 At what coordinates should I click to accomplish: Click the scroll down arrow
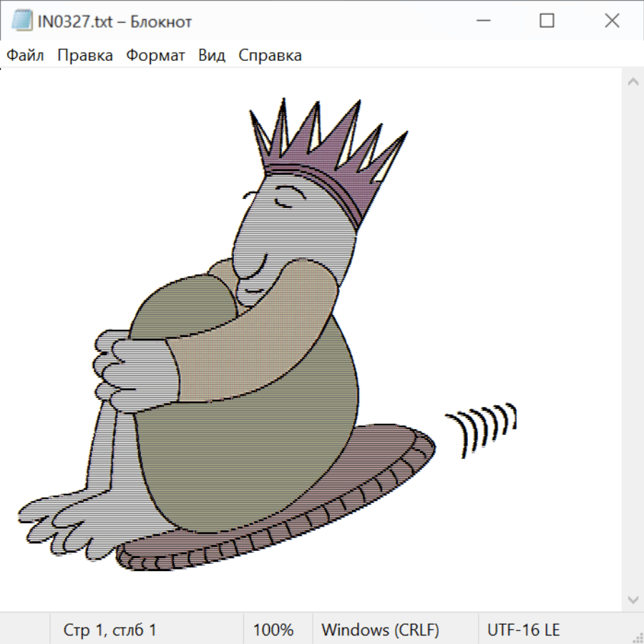(633, 599)
